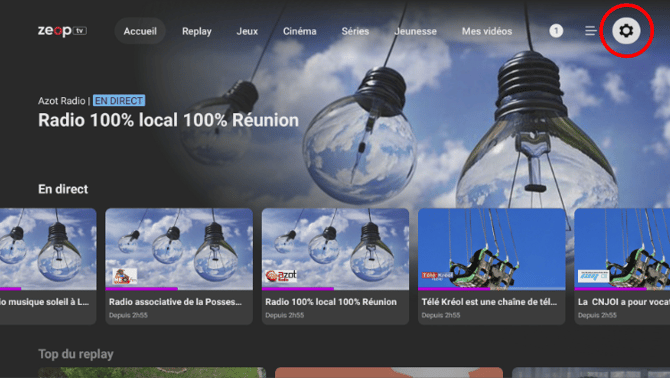Screen dimensions: 670x378
Task: Open the featured Radio 100% local headline
Action: click(x=168, y=120)
